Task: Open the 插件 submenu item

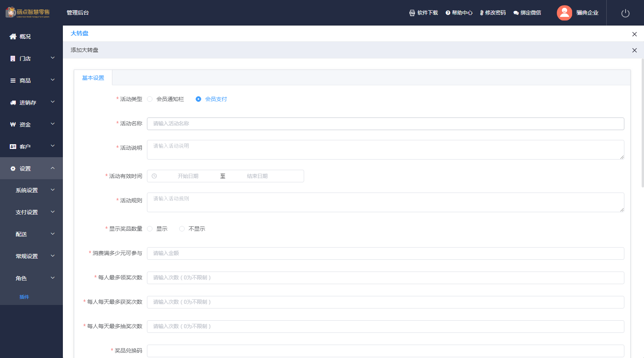Action: pos(24,297)
